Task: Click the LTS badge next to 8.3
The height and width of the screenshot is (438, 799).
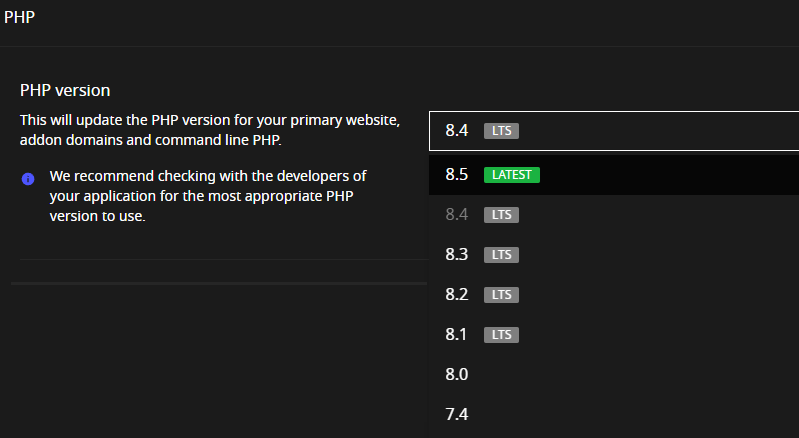Action: [502, 255]
